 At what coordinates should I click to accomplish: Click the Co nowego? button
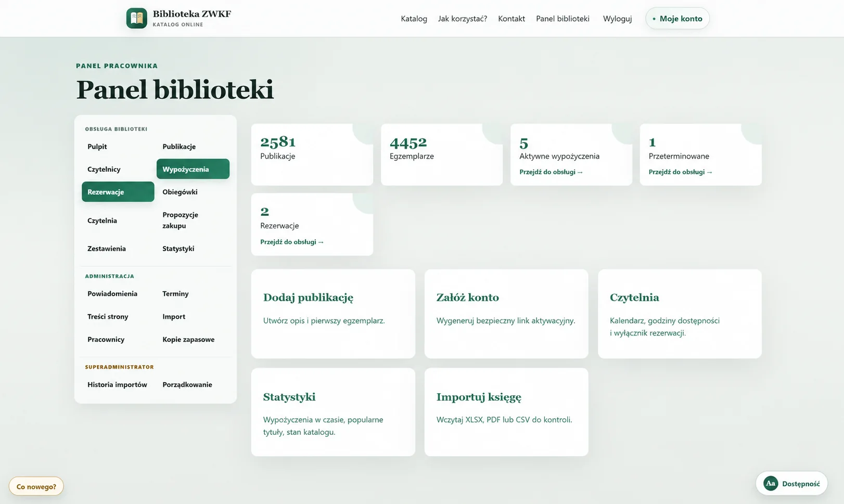(x=36, y=486)
